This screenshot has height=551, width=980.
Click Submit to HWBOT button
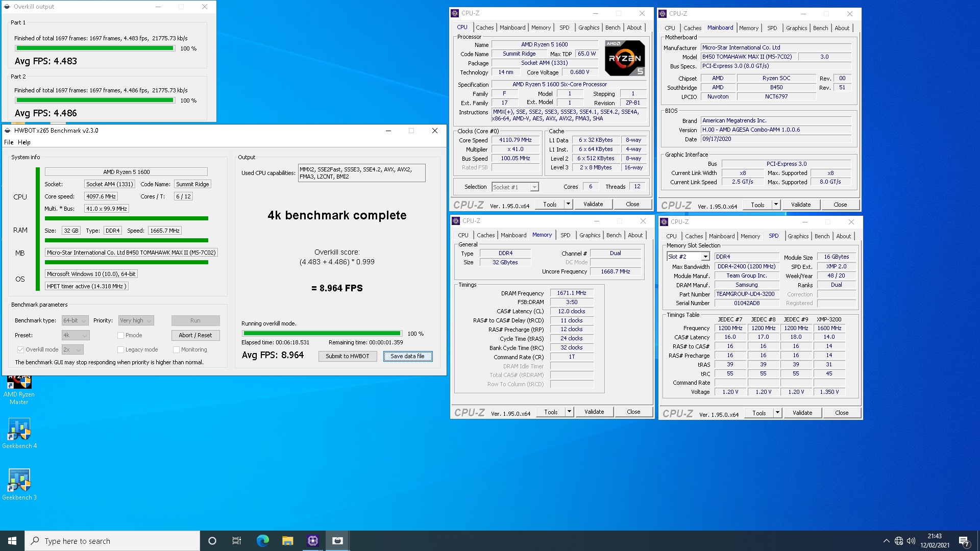(348, 356)
